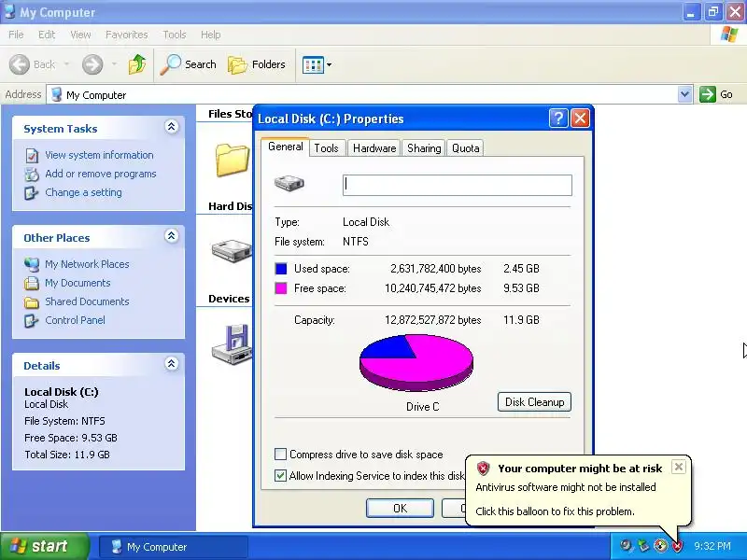Click the My Network Places icon

pos(32,264)
